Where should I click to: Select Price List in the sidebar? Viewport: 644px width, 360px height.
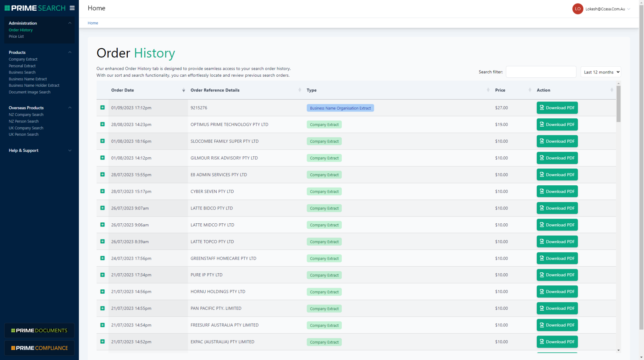[16, 36]
